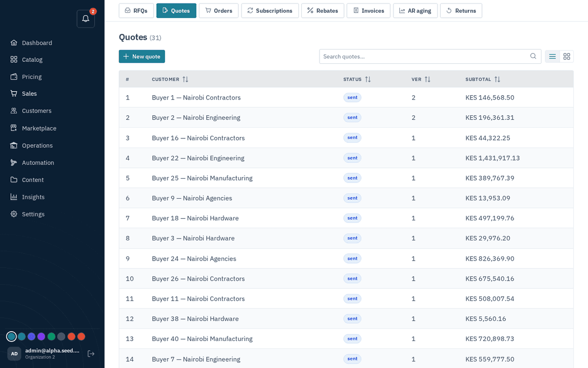588x368 pixels.
Task: Select the last red theme swatch
Action: click(x=81, y=337)
